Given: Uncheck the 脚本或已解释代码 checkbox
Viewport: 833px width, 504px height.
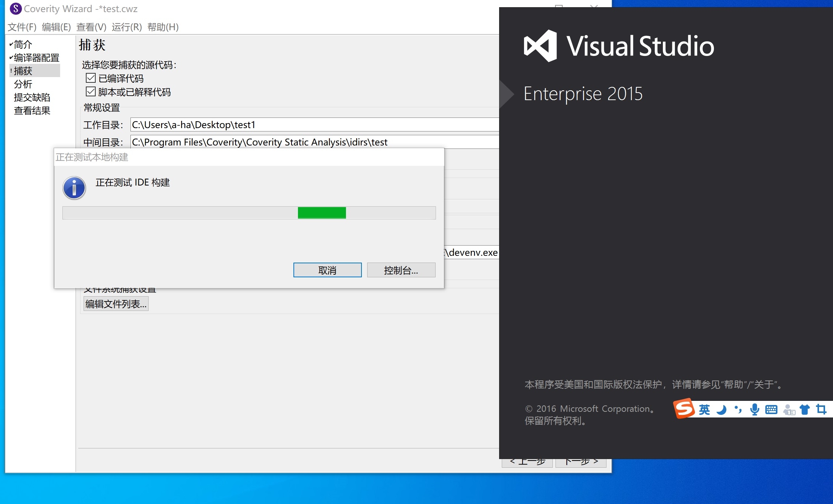Looking at the screenshot, I should click(90, 91).
